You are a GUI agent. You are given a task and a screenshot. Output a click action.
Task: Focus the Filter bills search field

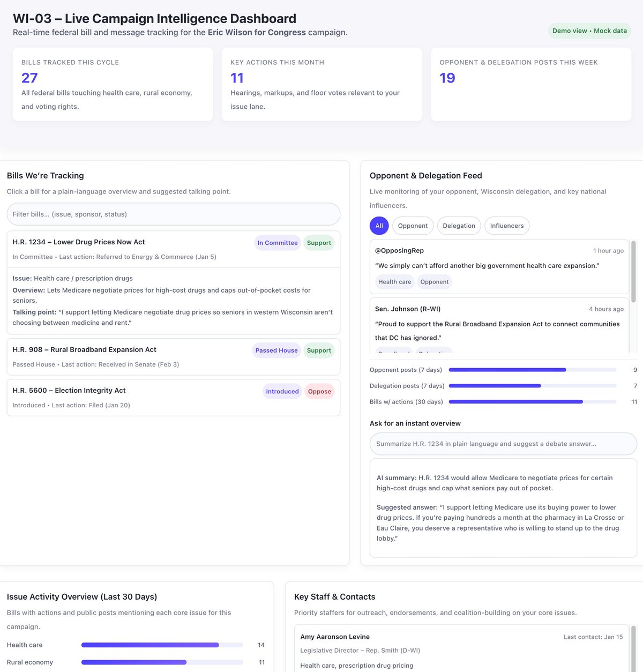coord(174,214)
